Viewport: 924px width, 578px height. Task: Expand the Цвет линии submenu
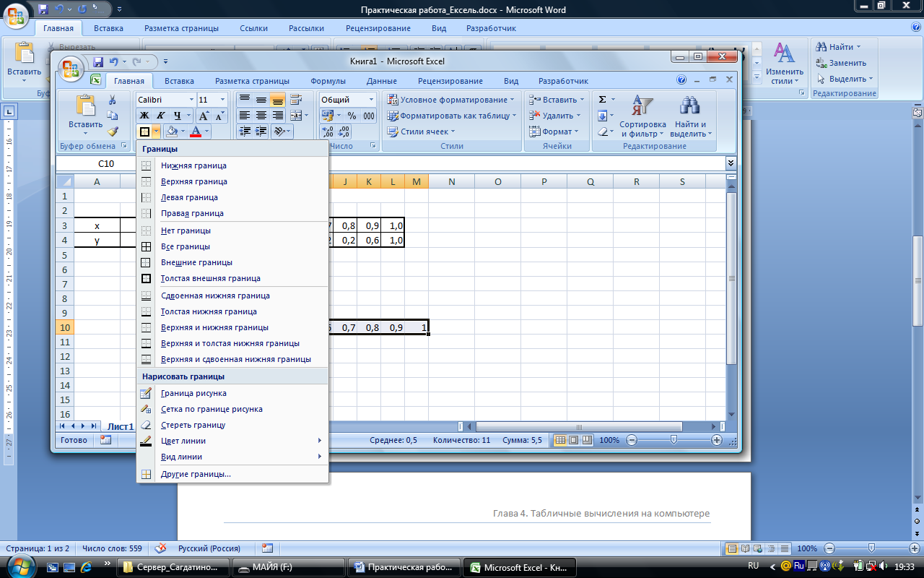[x=232, y=441]
